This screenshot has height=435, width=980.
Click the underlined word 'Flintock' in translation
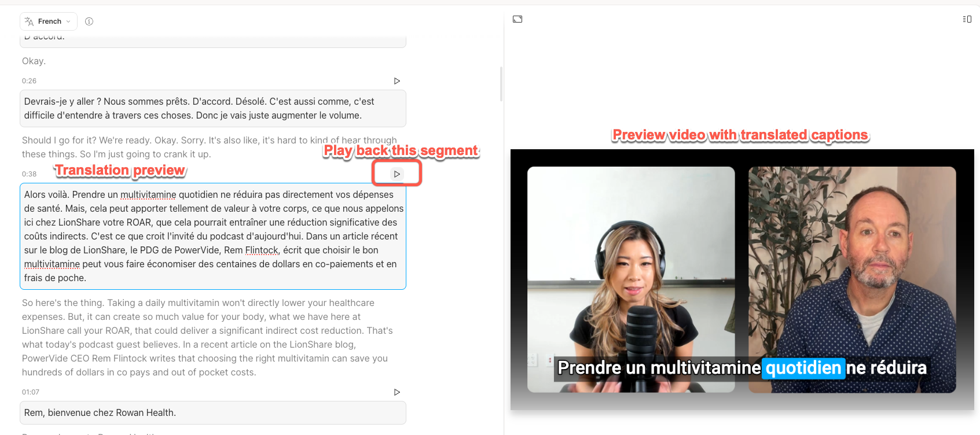(262, 250)
